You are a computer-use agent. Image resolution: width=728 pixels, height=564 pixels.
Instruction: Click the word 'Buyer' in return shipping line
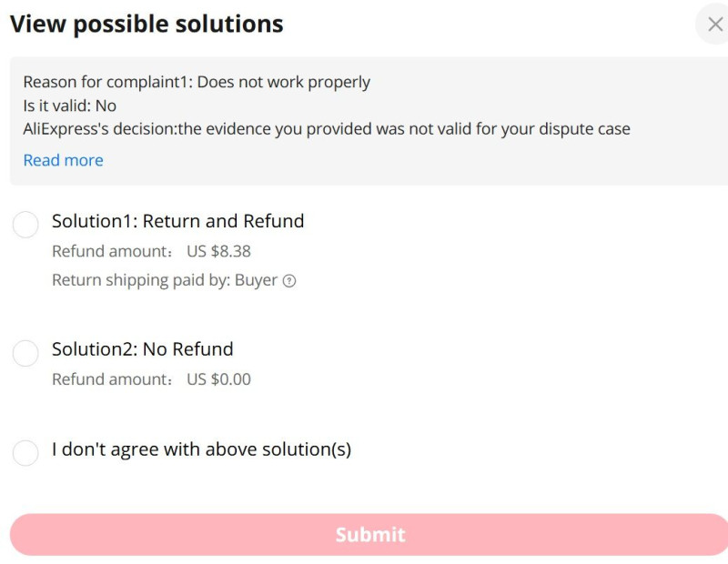[257, 280]
